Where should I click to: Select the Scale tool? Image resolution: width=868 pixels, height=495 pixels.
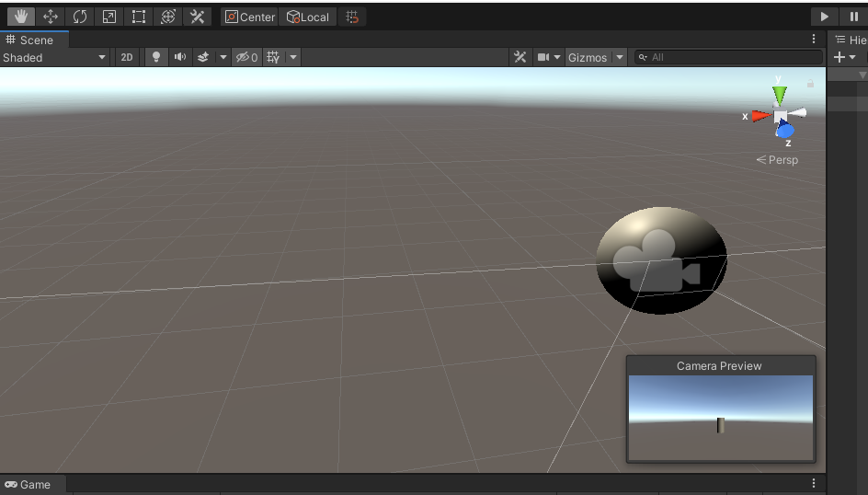click(x=109, y=17)
